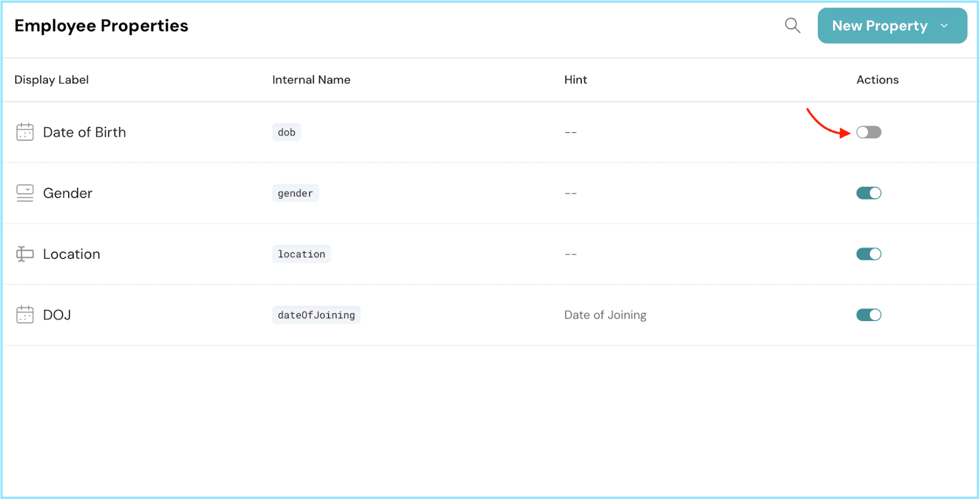Expand the New Property chevron arrow

[x=944, y=26]
